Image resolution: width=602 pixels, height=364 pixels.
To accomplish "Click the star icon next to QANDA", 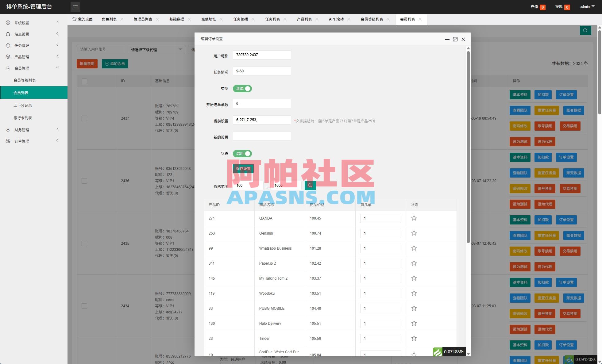I will click(x=414, y=218).
